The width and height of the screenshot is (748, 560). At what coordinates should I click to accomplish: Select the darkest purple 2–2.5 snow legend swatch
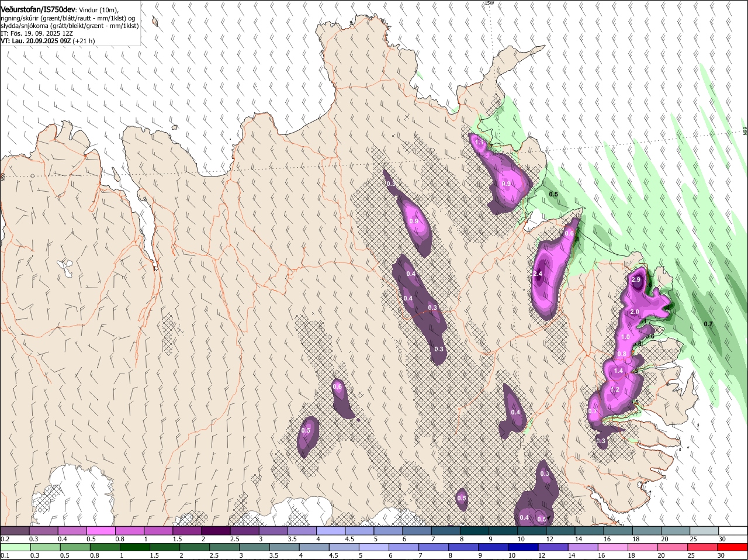(216, 530)
